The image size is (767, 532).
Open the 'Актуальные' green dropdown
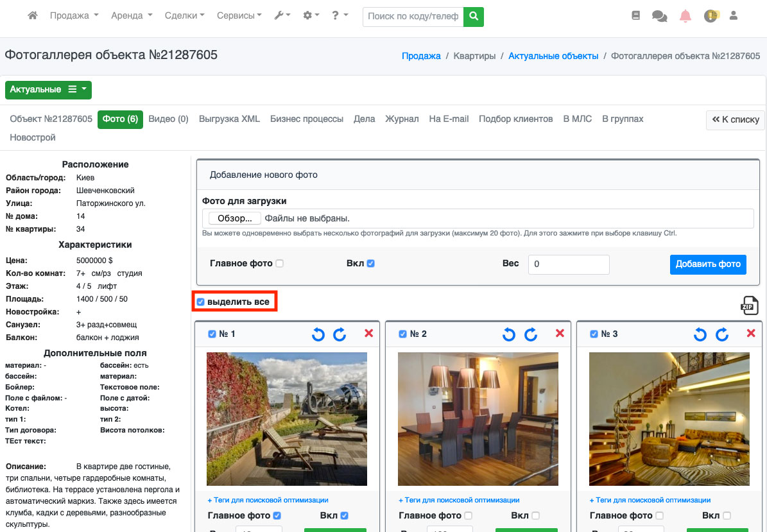click(x=48, y=89)
